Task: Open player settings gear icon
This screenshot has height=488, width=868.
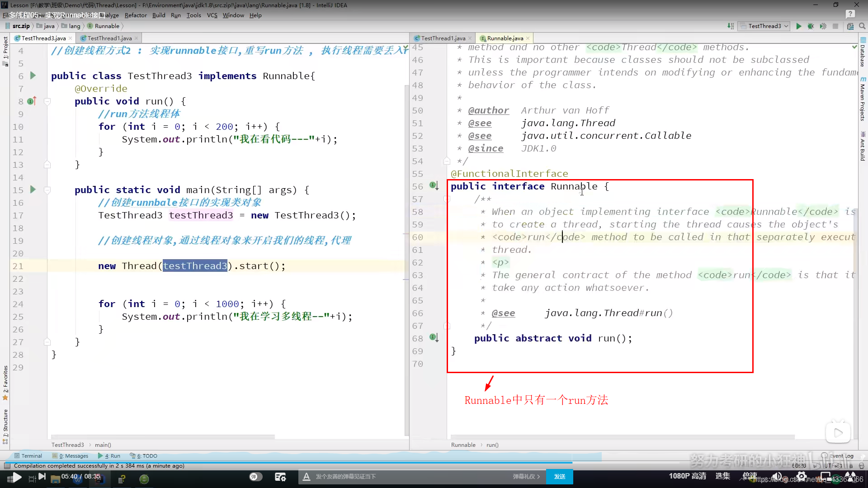Action: (802, 477)
